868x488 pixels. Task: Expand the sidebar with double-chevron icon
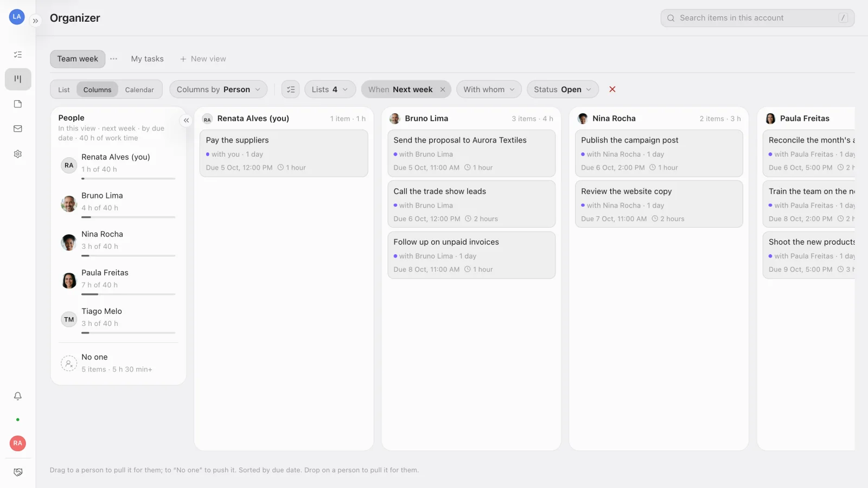[35, 21]
